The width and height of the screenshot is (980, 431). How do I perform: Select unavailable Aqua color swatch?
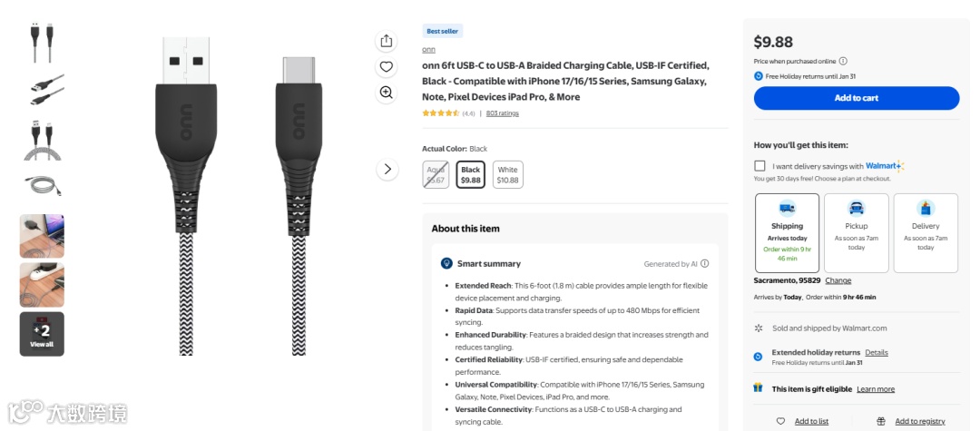point(436,174)
